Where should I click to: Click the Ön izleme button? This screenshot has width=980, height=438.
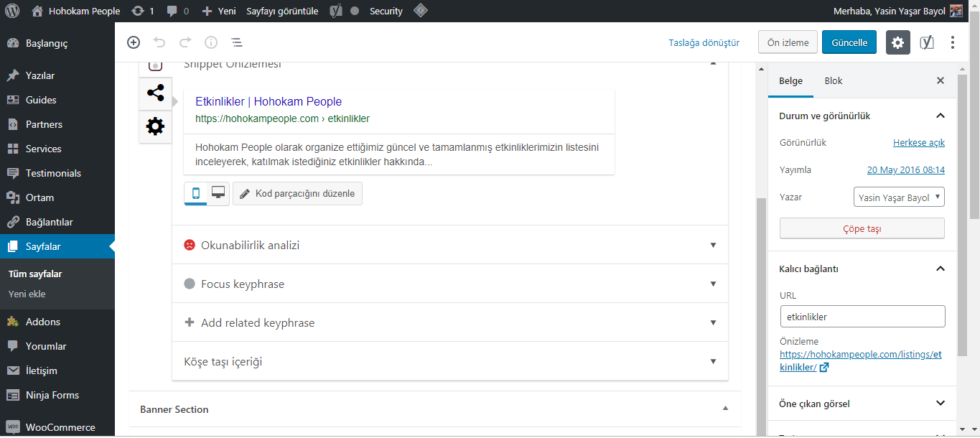[788, 42]
